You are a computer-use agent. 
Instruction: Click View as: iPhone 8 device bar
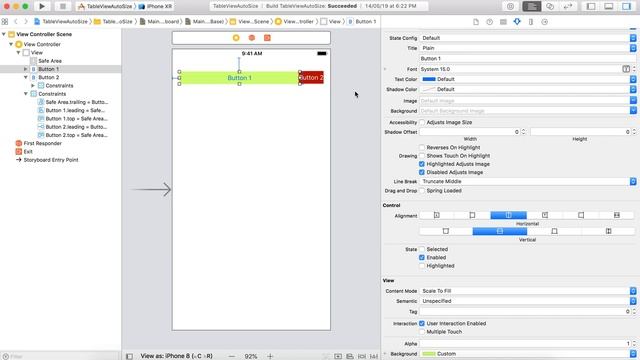coord(176,356)
